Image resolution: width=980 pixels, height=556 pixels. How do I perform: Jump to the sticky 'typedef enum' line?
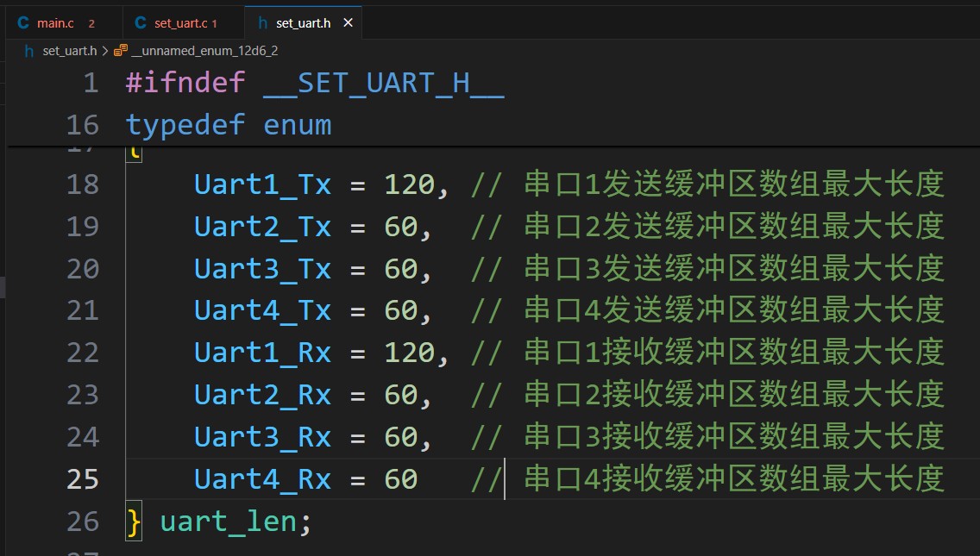[228, 125]
